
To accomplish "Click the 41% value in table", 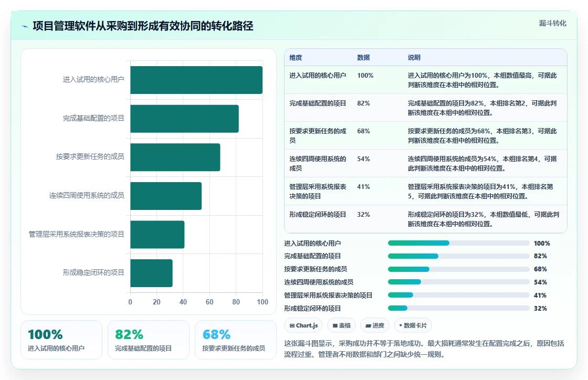I will pos(363,187).
